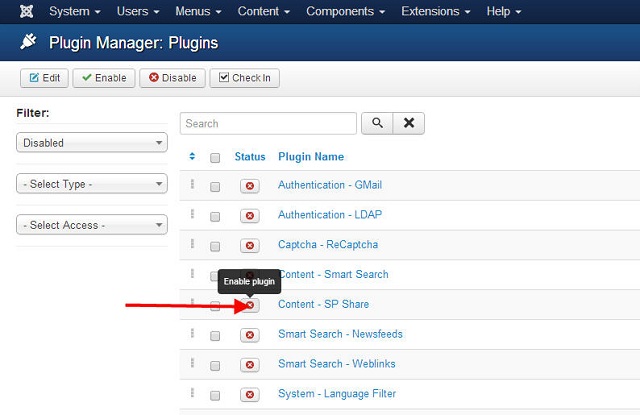This screenshot has width=640, height=415.
Task: Enable Authentication - GMail via status icon
Action: point(250,186)
